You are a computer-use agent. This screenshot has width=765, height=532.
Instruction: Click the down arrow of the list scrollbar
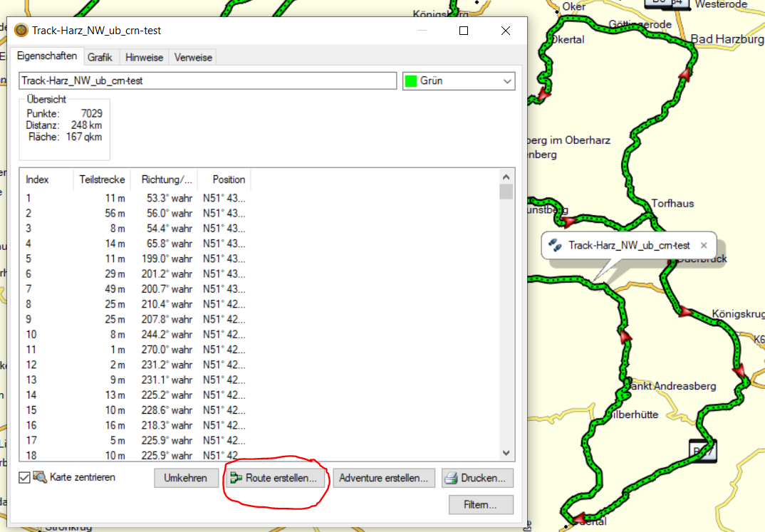tap(506, 453)
